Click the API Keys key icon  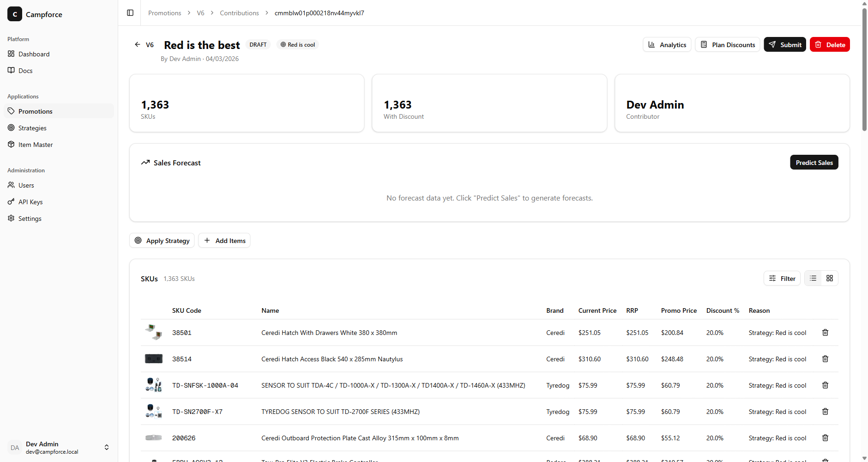[11, 201]
